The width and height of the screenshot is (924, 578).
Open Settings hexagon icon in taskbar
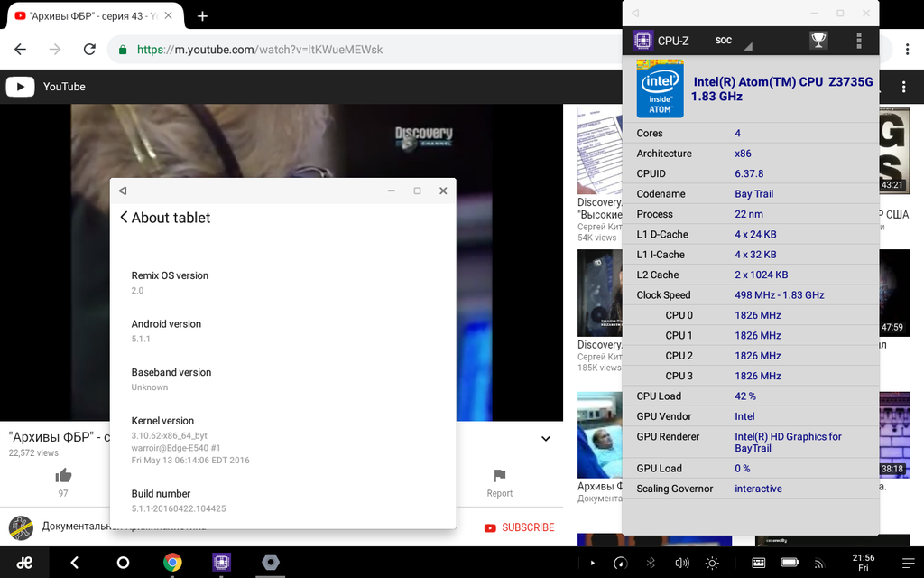tap(271, 562)
